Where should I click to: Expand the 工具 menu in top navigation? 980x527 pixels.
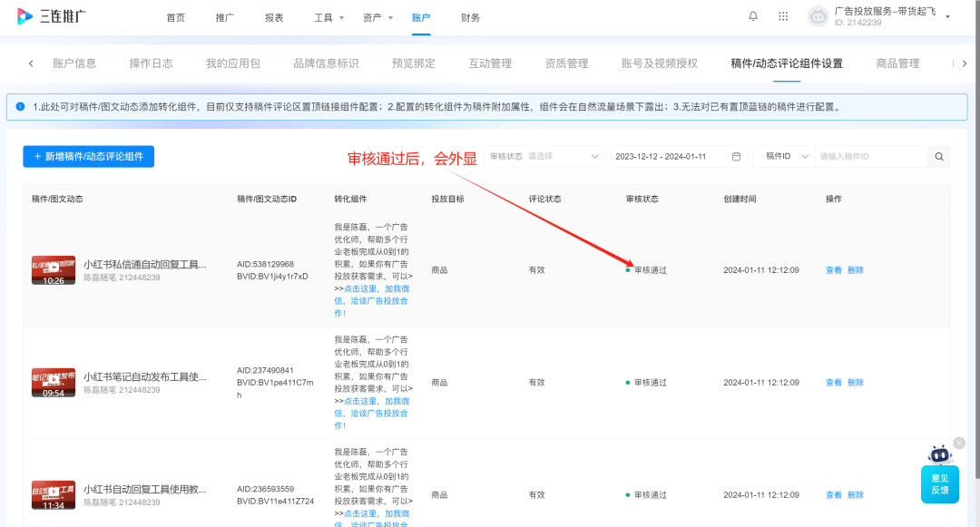tap(328, 17)
